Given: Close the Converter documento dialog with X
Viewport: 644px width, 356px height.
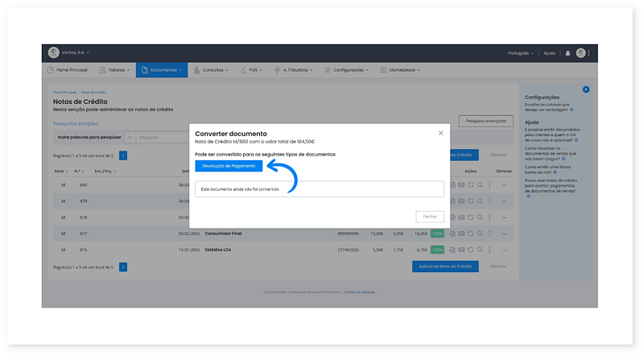Looking at the screenshot, I should click(440, 132).
